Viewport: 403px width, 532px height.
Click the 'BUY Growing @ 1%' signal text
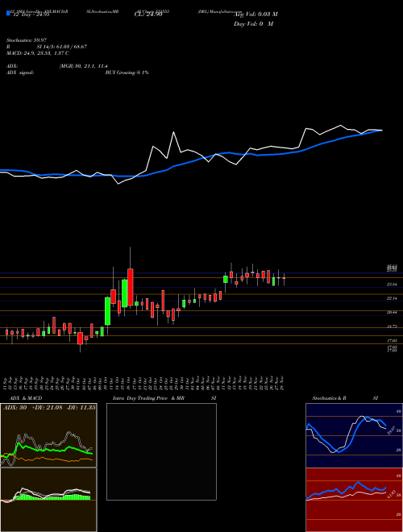[127, 73]
